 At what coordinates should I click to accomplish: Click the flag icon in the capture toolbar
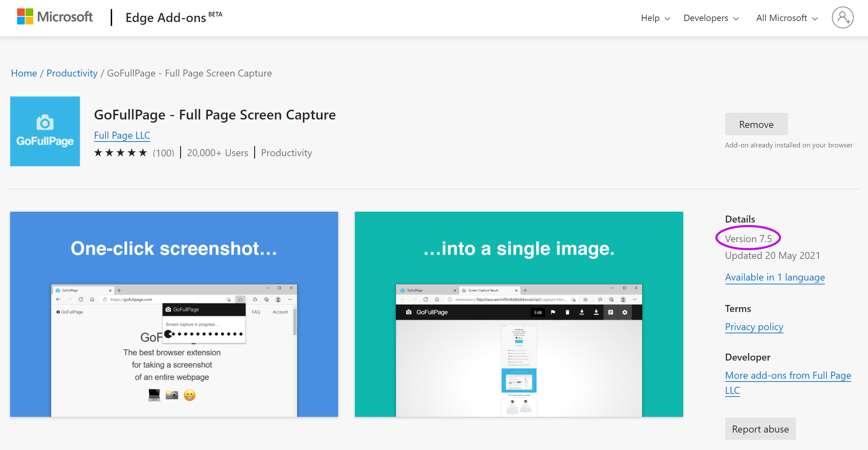tap(553, 312)
